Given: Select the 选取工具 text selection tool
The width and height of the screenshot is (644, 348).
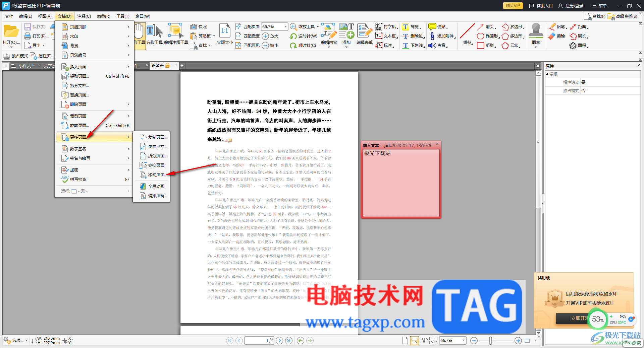Looking at the screenshot, I should (x=154, y=34).
